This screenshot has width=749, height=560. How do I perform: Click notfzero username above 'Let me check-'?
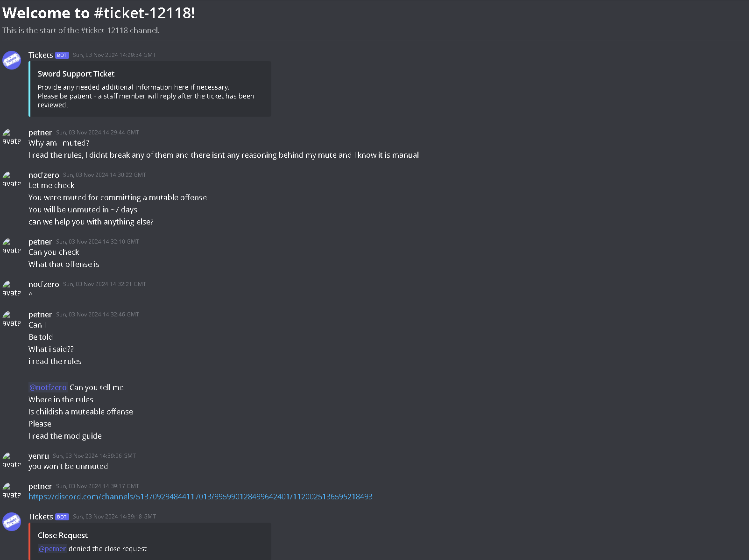point(44,175)
